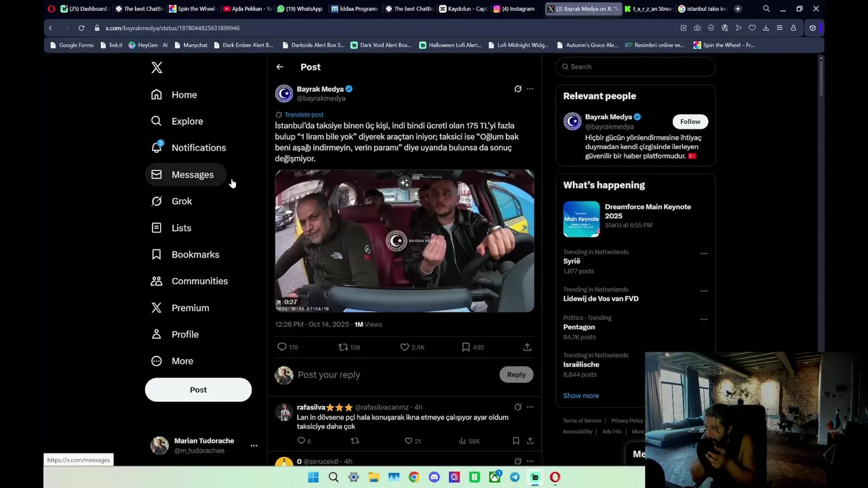
Task: Open Bayrak Medya profile avatar on post
Action: (x=284, y=94)
